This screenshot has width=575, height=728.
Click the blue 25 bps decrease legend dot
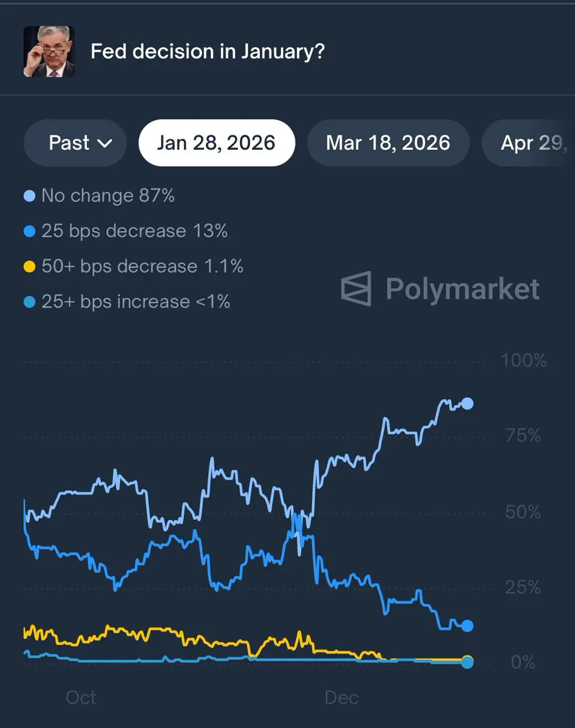point(29,232)
